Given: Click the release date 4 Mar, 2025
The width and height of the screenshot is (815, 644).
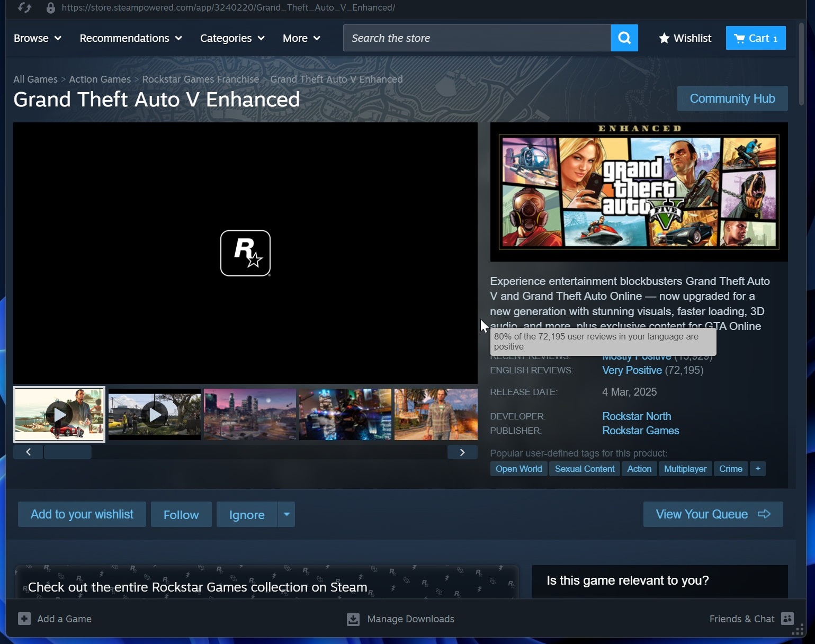Looking at the screenshot, I should [629, 392].
